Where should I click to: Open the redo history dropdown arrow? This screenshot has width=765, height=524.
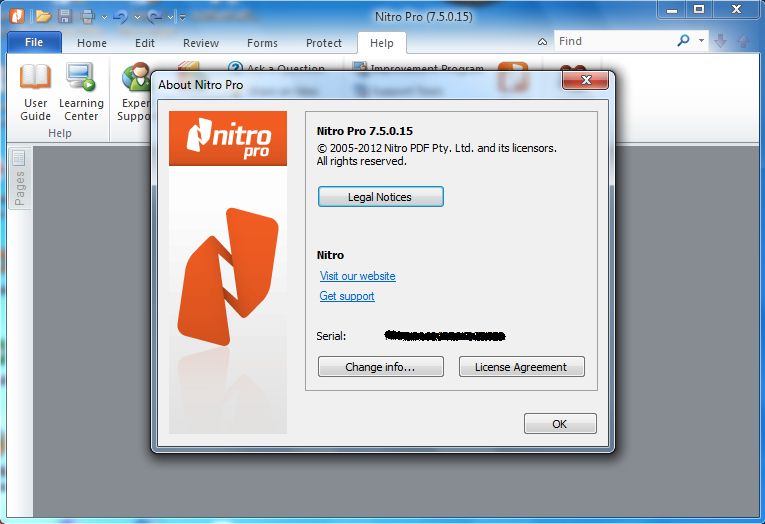[x=170, y=17]
